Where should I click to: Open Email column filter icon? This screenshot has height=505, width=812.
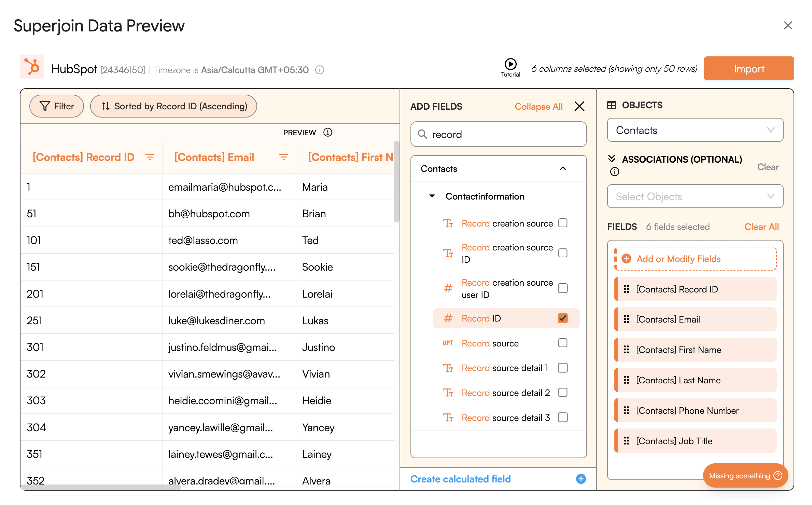coord(283,157)
